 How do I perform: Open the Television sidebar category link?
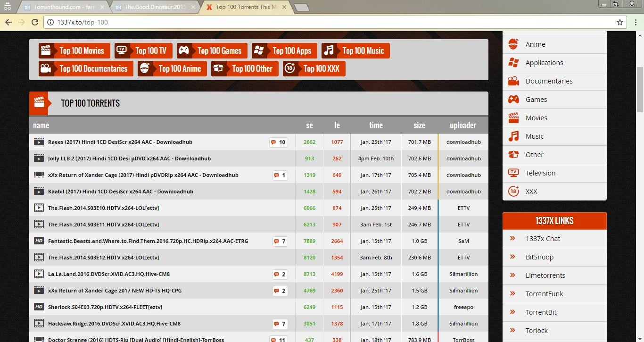coord(540,173)
